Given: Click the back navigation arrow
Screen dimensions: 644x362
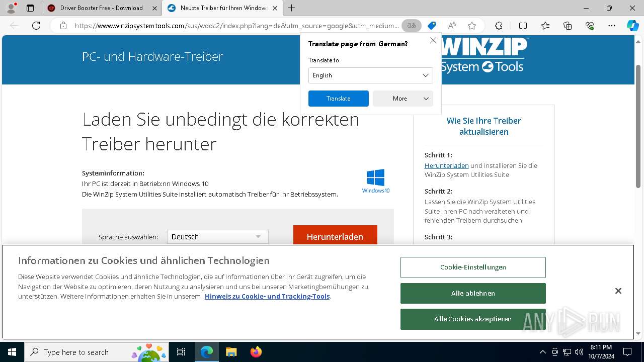Looking at the screenshot, I should tap(14, 26).
